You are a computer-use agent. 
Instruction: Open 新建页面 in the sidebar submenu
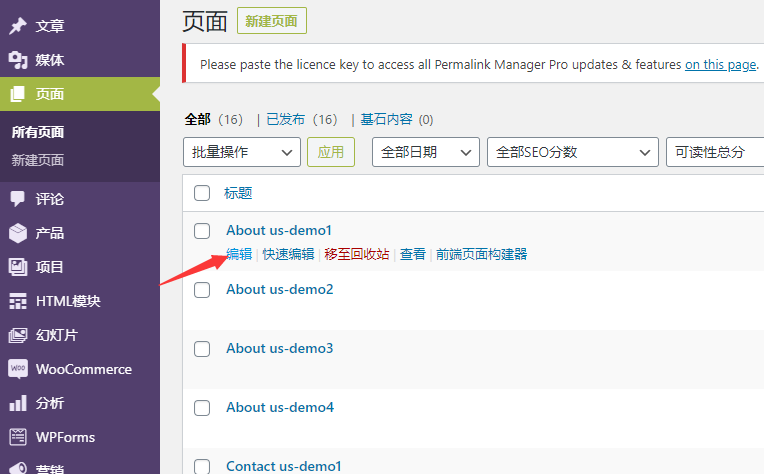tap(38, 160)
